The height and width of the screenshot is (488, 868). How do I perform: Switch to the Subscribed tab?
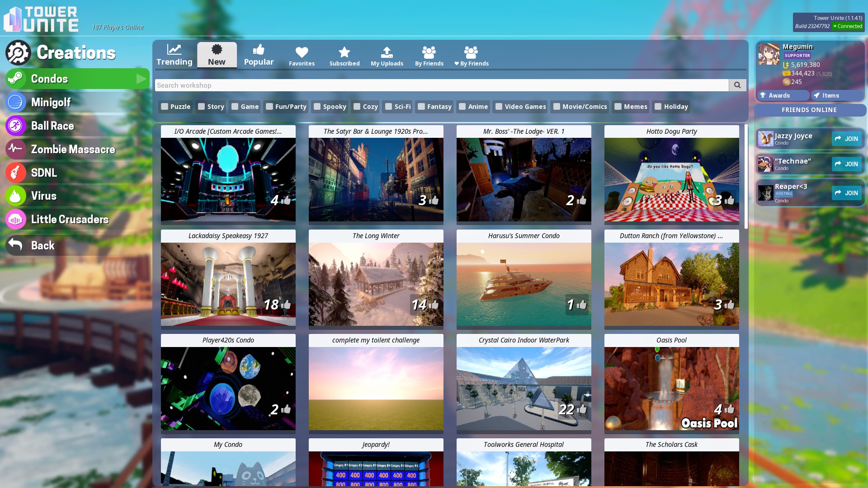344,56
